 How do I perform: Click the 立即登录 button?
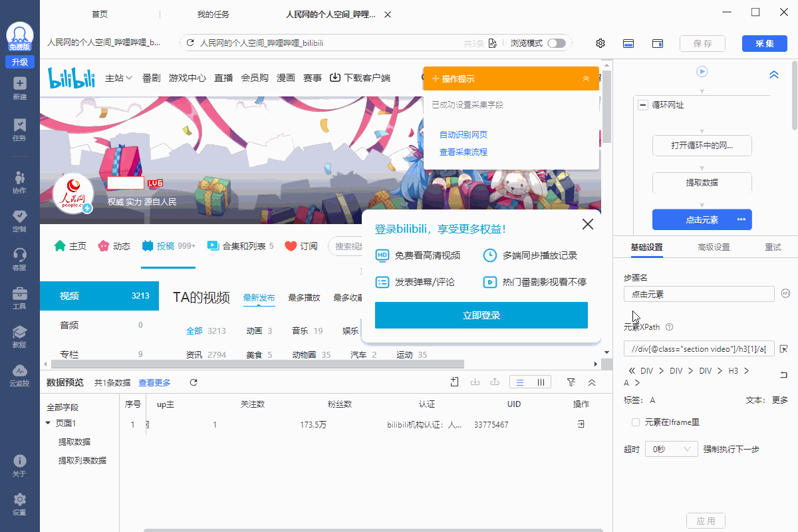pos(481,315)
